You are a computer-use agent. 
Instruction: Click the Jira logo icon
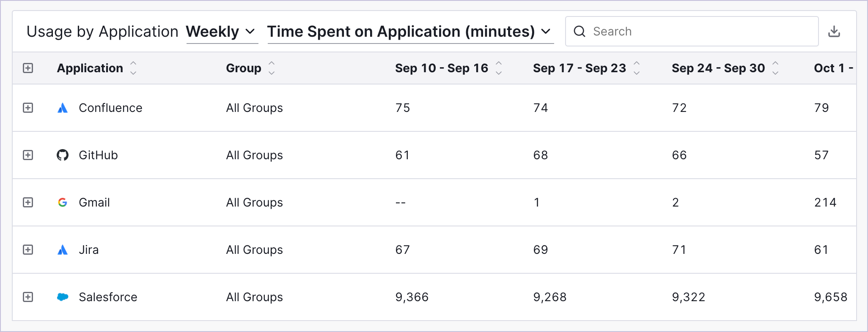(x=63, y=250)
